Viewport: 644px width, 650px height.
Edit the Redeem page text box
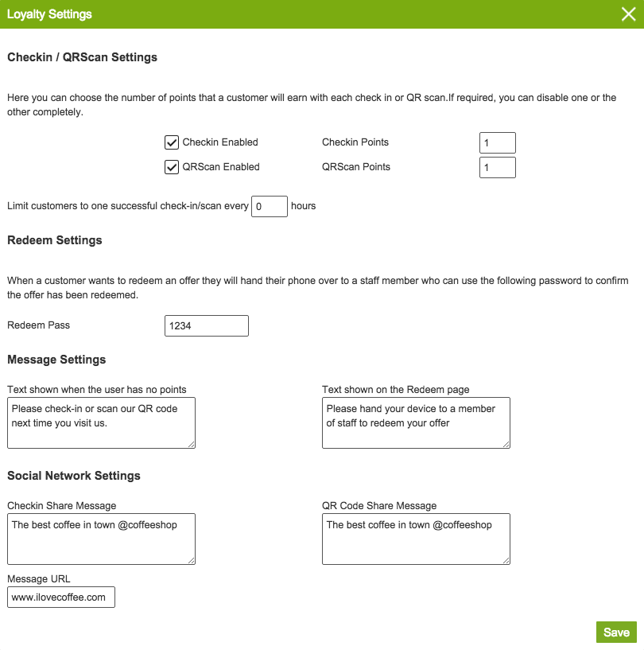pos(416,422)
